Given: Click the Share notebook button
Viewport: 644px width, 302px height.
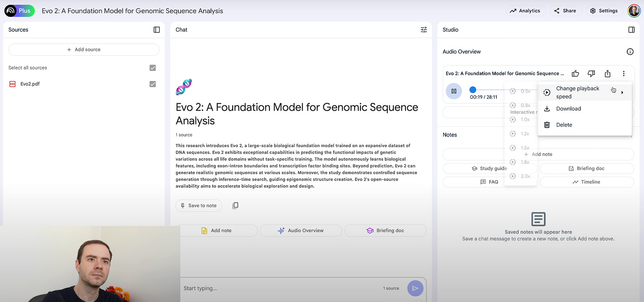Looking at the screenshot, I should (565, 11).
